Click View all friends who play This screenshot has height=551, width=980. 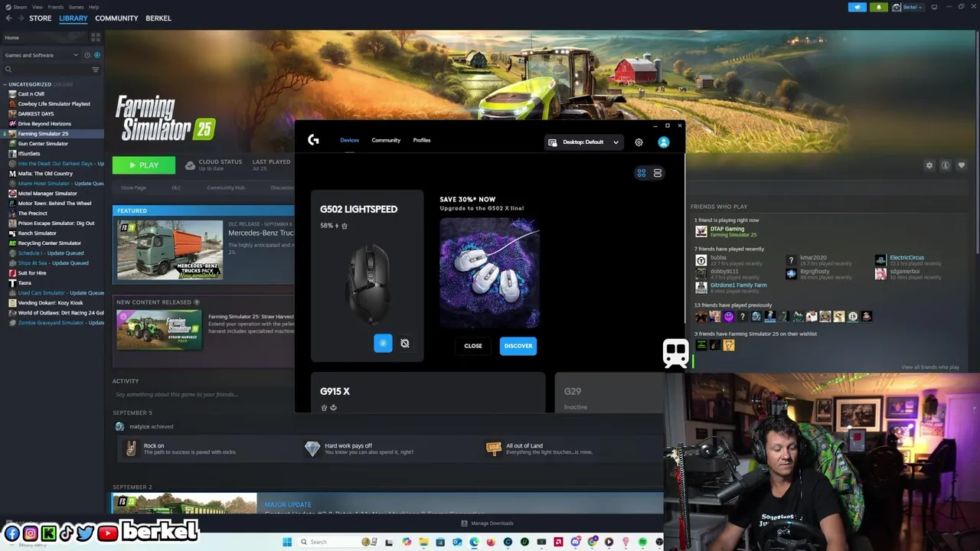(930, 367)
